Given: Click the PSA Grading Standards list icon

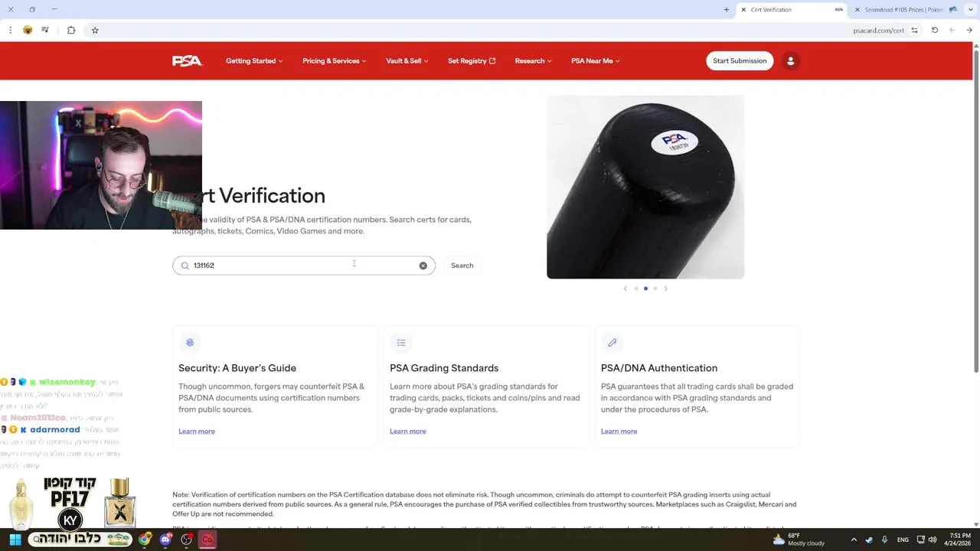Looking at the screenshot, I should [401, 342].
